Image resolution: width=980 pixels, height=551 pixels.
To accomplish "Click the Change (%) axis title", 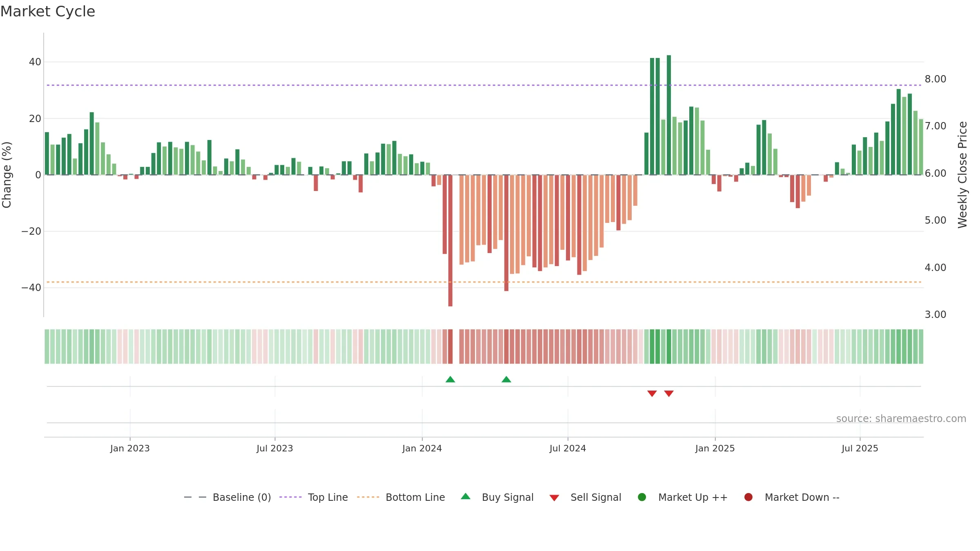I will pos(7,175).
